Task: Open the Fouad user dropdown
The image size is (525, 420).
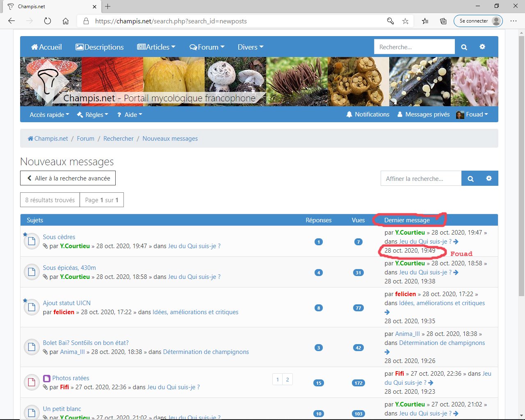Action: pos(472,114)
